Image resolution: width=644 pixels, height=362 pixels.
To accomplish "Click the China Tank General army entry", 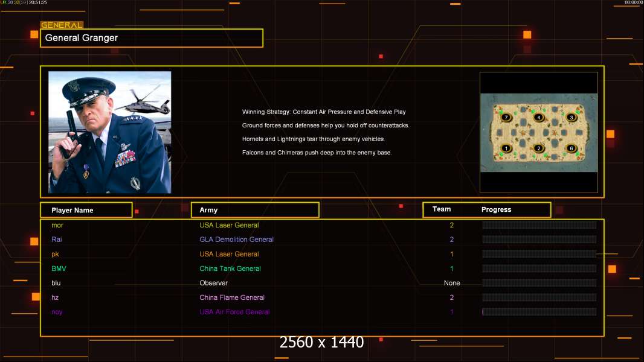I will tap(230, 268).
